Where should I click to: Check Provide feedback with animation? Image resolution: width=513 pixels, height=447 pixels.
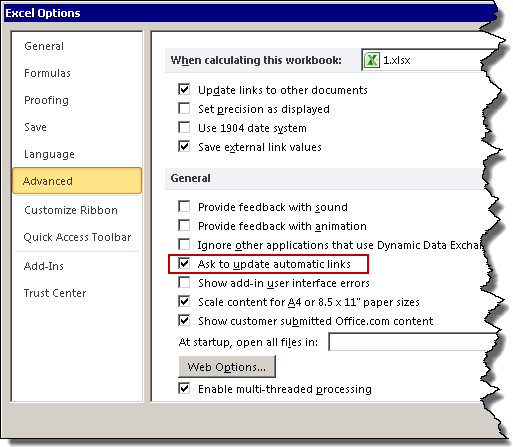coord(184,225)
